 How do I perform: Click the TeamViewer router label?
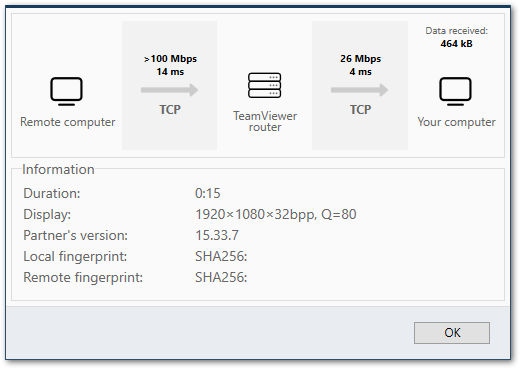click(265, 121)
